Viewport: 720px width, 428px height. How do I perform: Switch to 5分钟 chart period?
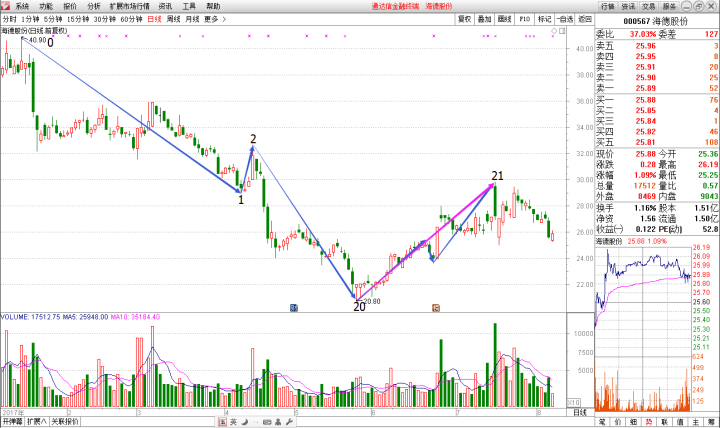pyautogui.click(x=53, y=19)
